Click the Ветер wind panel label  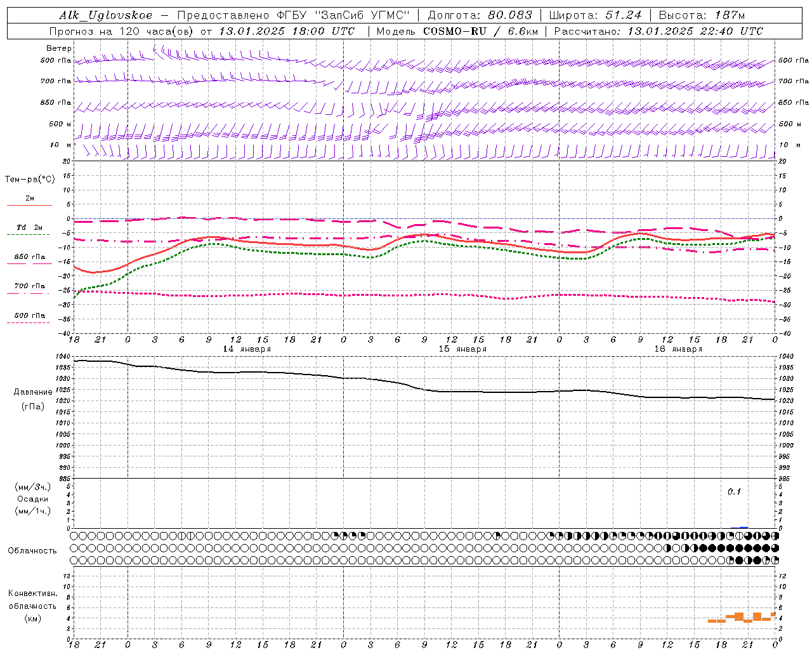59,48
